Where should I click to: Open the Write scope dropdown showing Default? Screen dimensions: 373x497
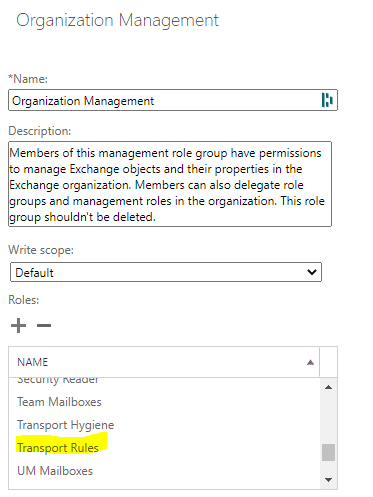click(x=166, y=272)
